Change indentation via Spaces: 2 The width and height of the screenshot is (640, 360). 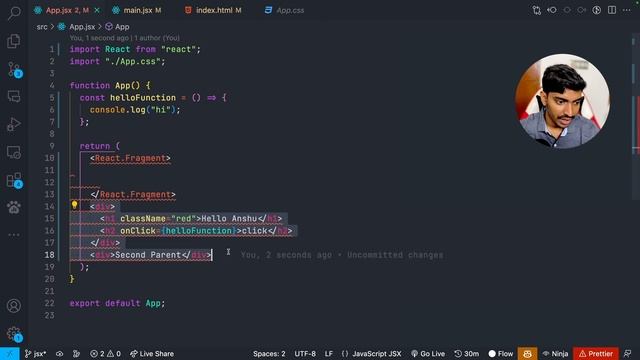coord(269,353)
